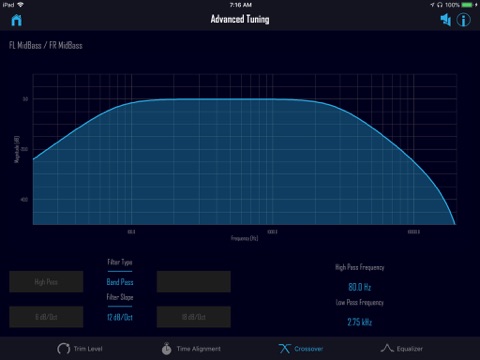Click the frequency response curve graph

(244, 149)
